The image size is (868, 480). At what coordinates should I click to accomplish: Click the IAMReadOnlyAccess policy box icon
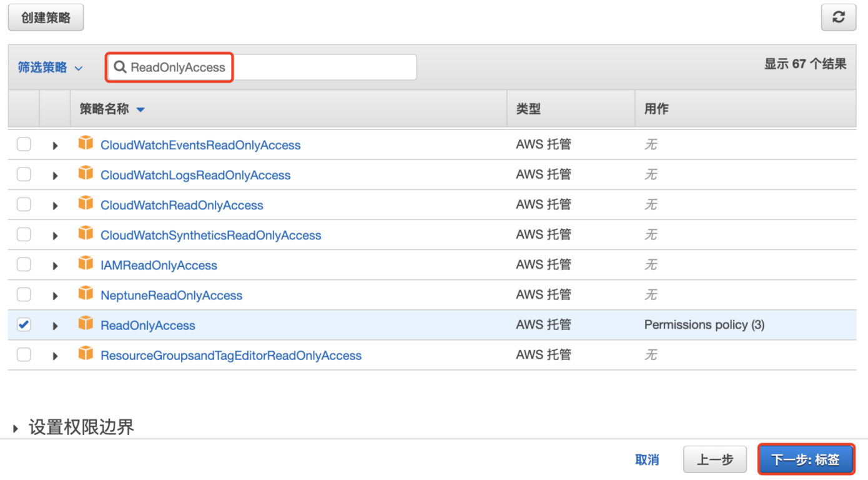click(86, 263)
